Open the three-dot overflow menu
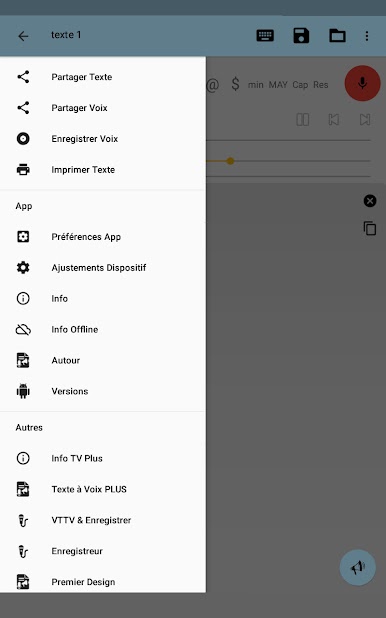 [367, 36]
